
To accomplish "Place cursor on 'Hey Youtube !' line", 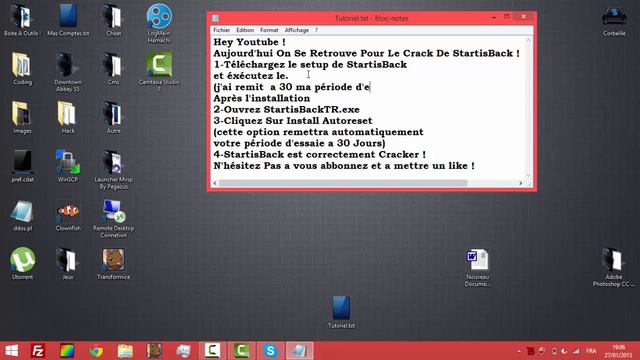I will [249, 42].
